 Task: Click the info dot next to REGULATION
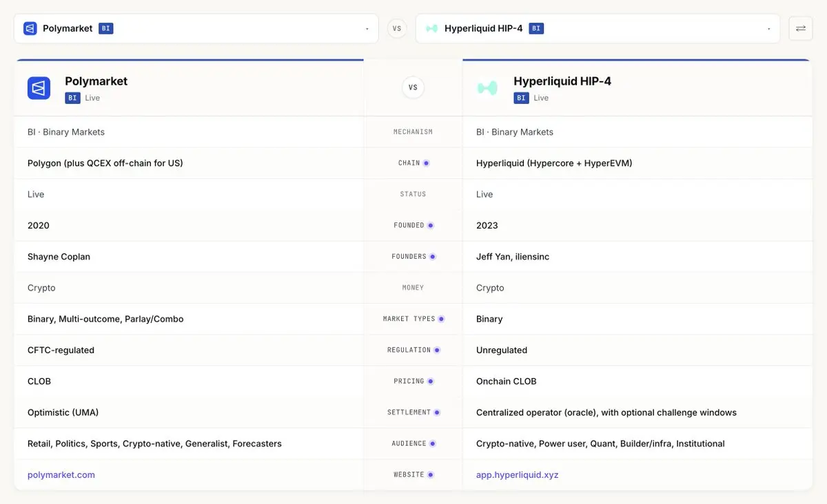[x=436, y=350]
